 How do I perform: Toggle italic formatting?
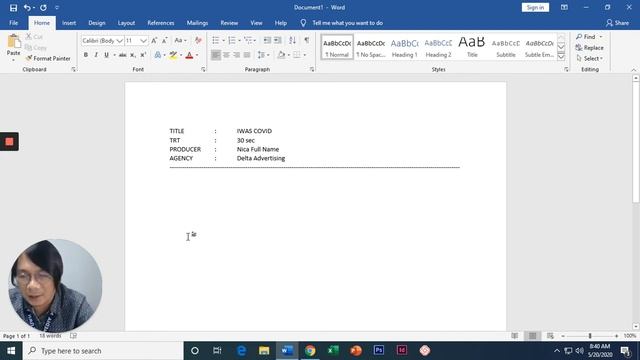click(x=96, y=55)
